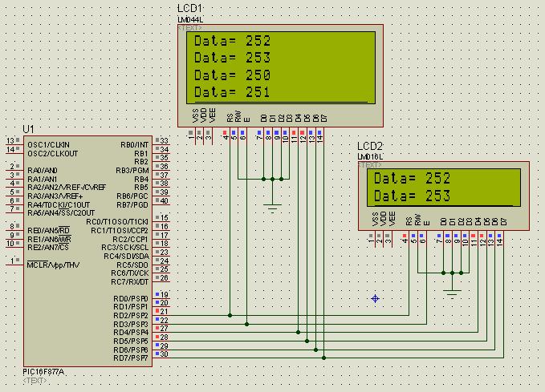Click the RD2/PSP2 pin label
The image size is (545, 392).
tap(131, 316)
